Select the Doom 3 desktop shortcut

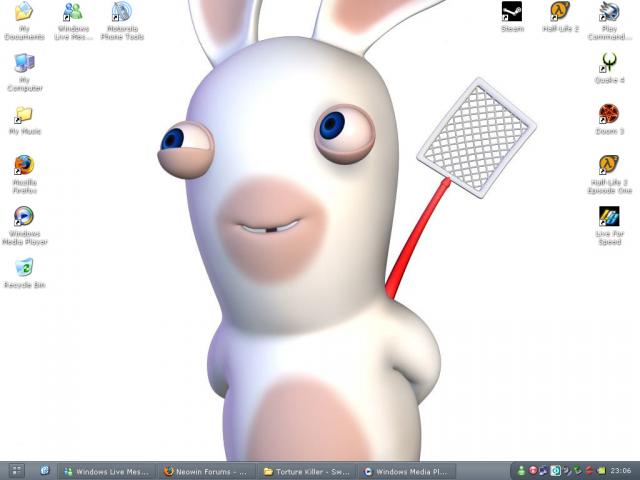pos(609,120)
